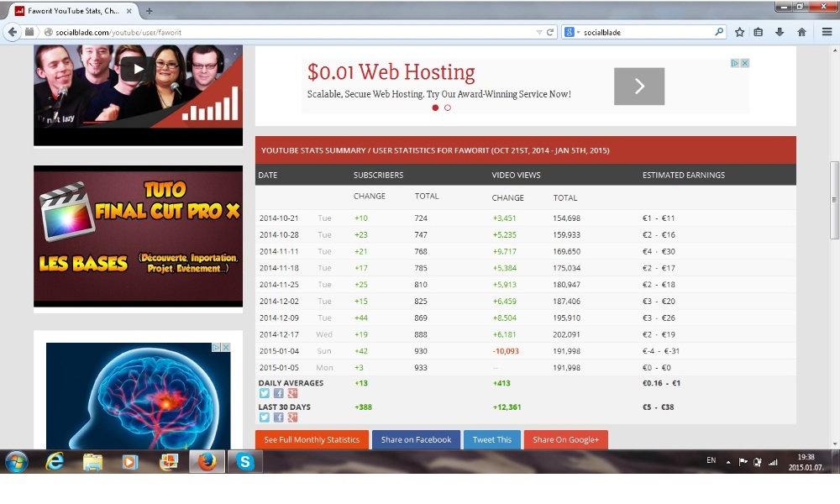
Task: Click total views value 202,091
Action: (566, 334)
